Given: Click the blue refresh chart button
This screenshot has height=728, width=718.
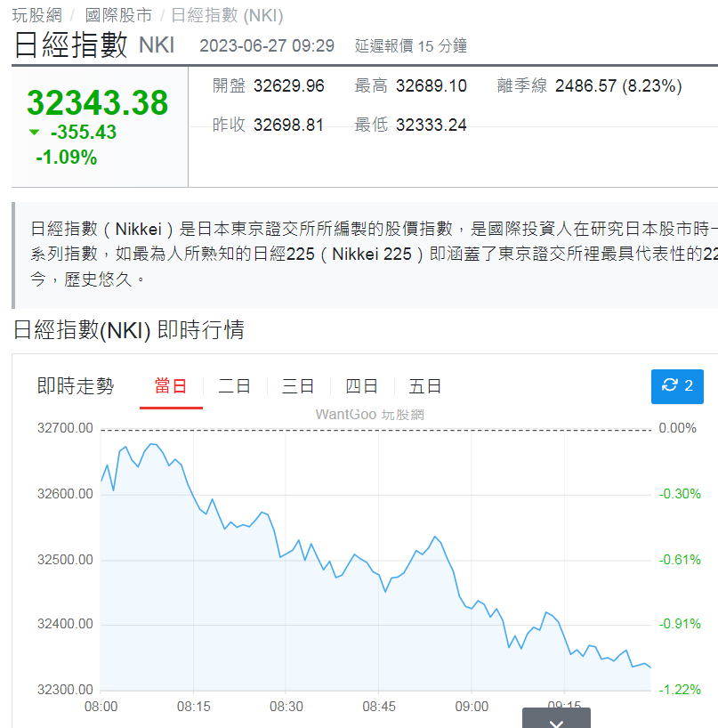Looking at the screenshot, I should tap(677, 386).
